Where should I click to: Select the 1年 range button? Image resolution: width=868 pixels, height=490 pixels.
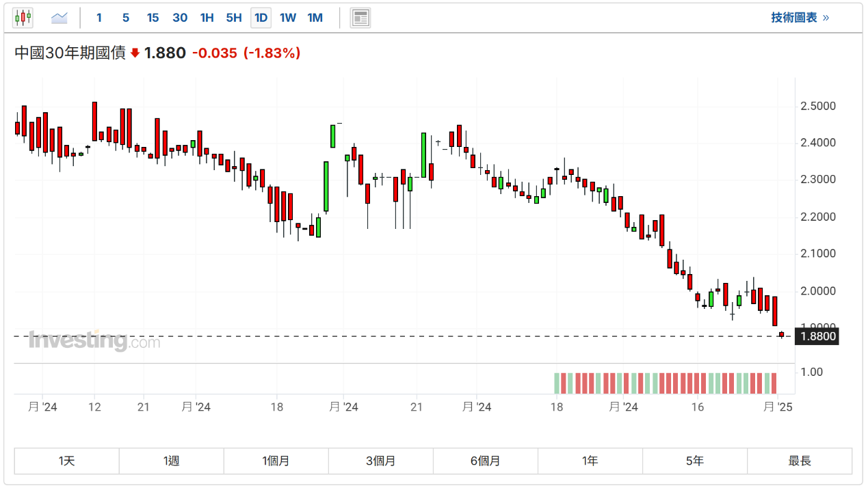(590, 461)
